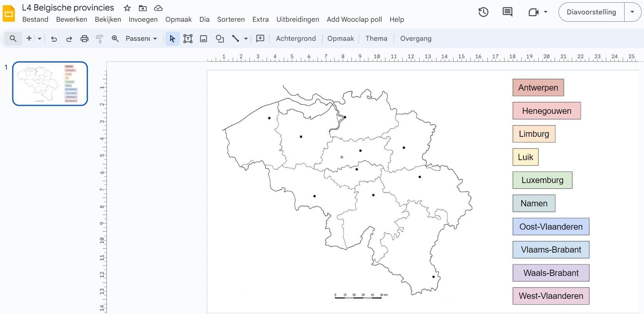Insert an image using toolbar icon

(203, 38)
